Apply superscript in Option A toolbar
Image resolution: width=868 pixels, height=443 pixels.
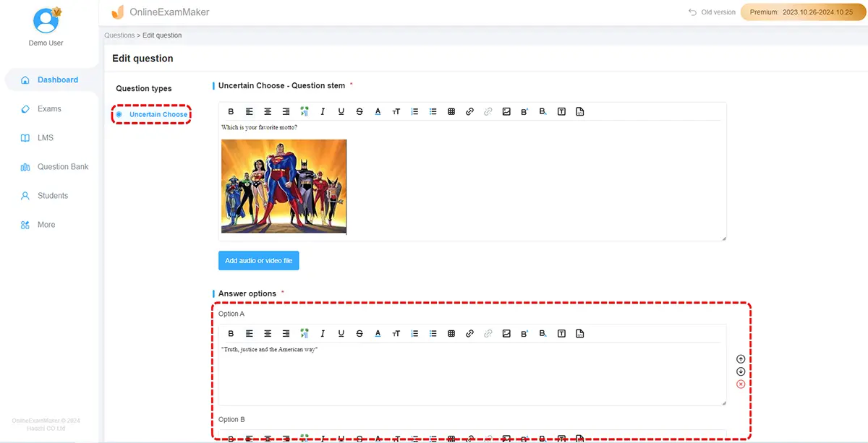click(524, 333)
